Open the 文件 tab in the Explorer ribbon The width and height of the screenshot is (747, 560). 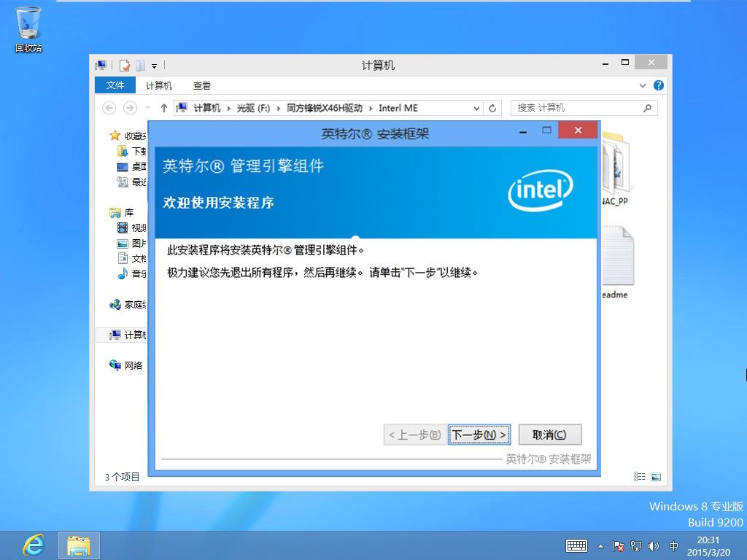115,85
